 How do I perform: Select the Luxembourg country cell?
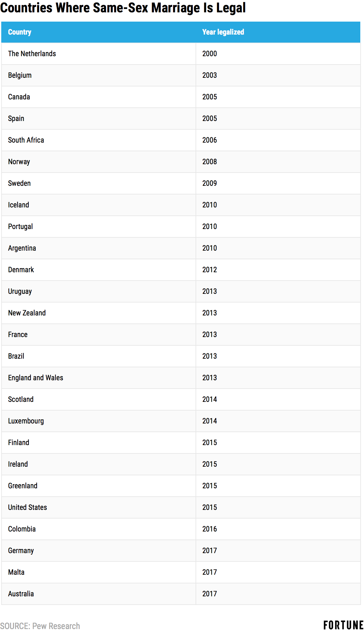pyautogui.click(x=26, y=421)
